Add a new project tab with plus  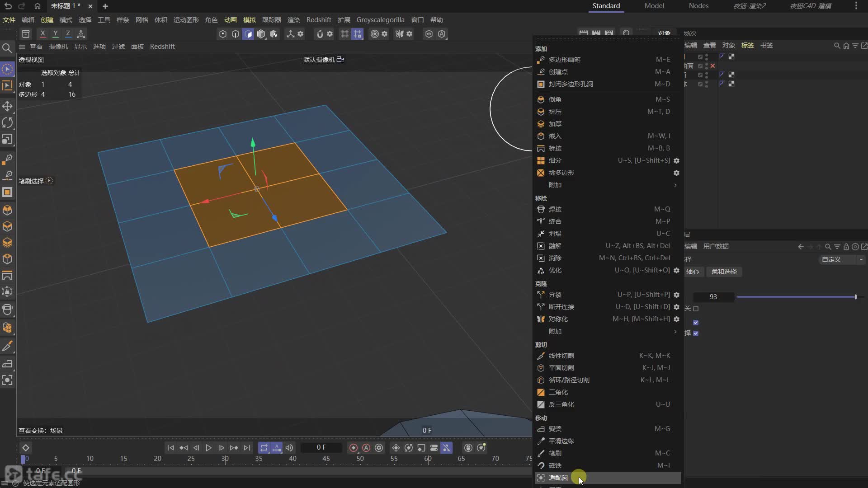(105, 6)
